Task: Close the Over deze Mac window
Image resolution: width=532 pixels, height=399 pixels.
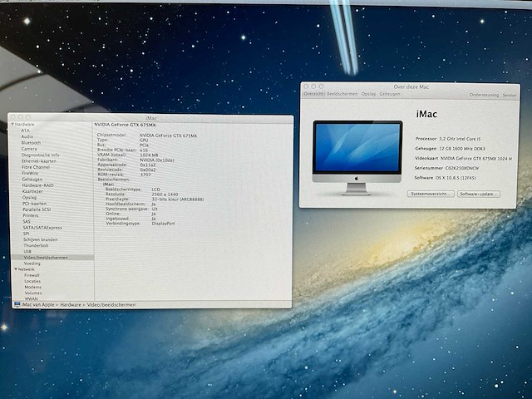Action: (x=306, y=86)
